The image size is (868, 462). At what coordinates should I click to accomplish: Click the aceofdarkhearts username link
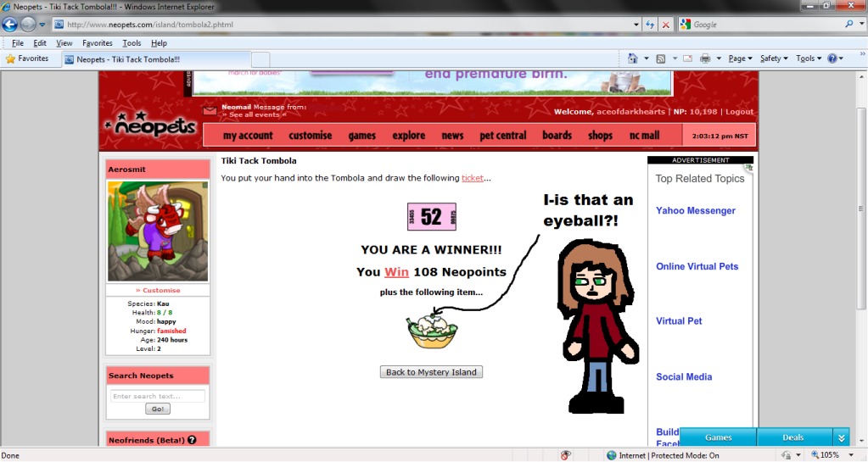[630, 112]
